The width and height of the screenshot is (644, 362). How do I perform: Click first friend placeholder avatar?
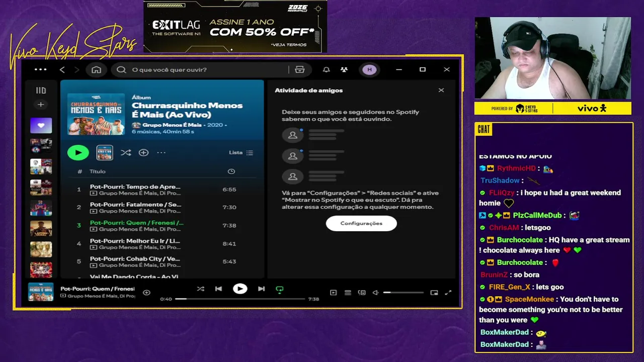pos(292,135)
